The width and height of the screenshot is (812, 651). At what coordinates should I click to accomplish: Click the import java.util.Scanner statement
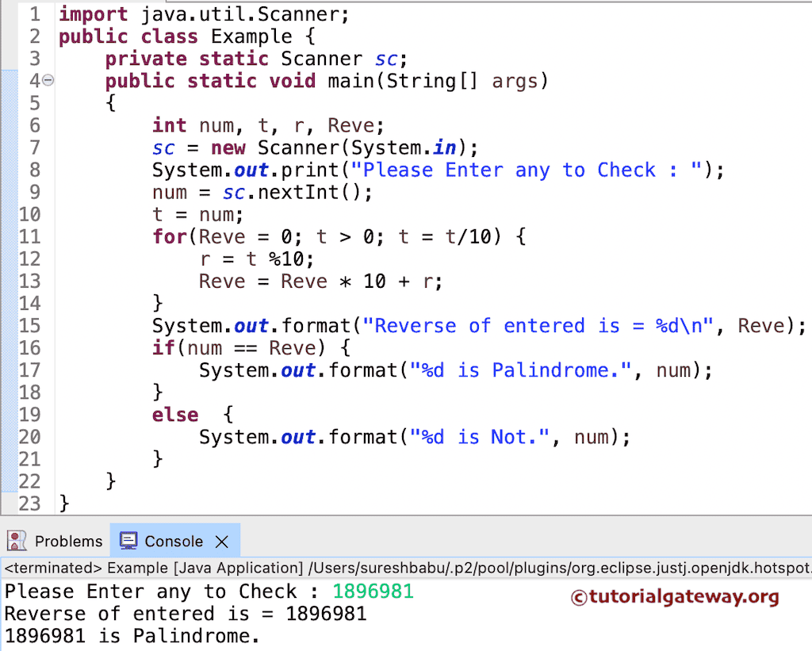coord(202,13)
